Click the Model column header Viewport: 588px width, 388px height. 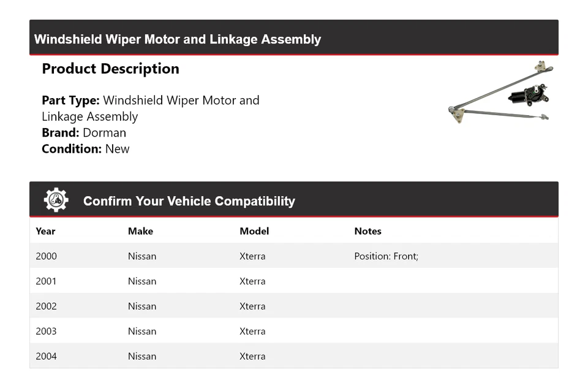254,231
